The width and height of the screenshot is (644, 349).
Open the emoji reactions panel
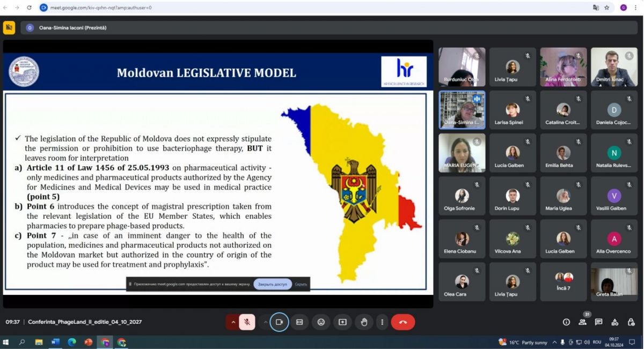click(x=321, y=322)
